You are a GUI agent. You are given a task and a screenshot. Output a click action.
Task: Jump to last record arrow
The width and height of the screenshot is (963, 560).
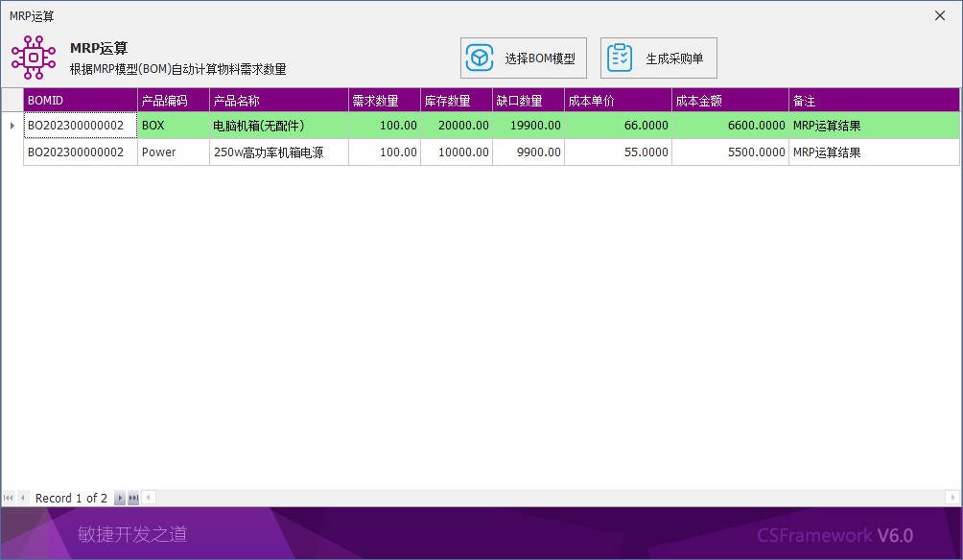coord(133,498)
